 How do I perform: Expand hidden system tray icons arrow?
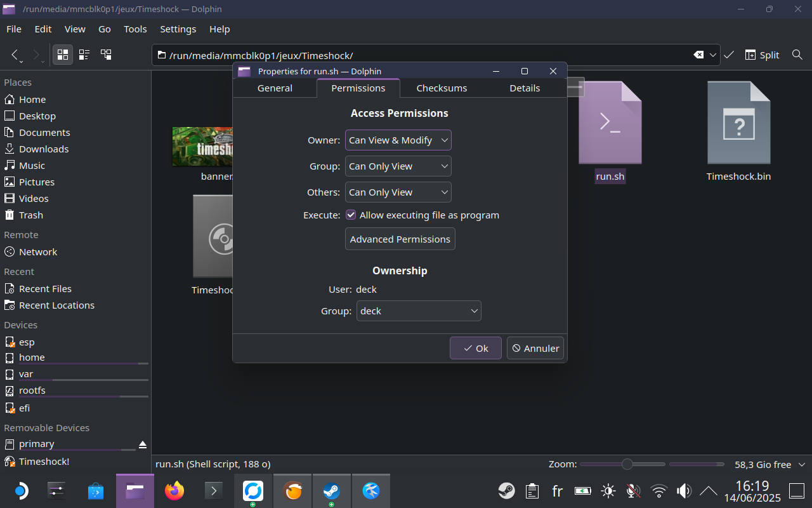coord(708,491)
